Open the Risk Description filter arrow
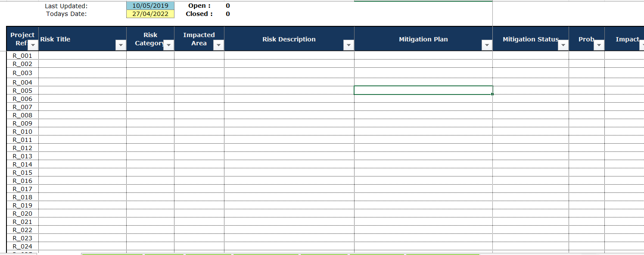Image resolution: width=644 pixels, height=255 pixels. 348,44
